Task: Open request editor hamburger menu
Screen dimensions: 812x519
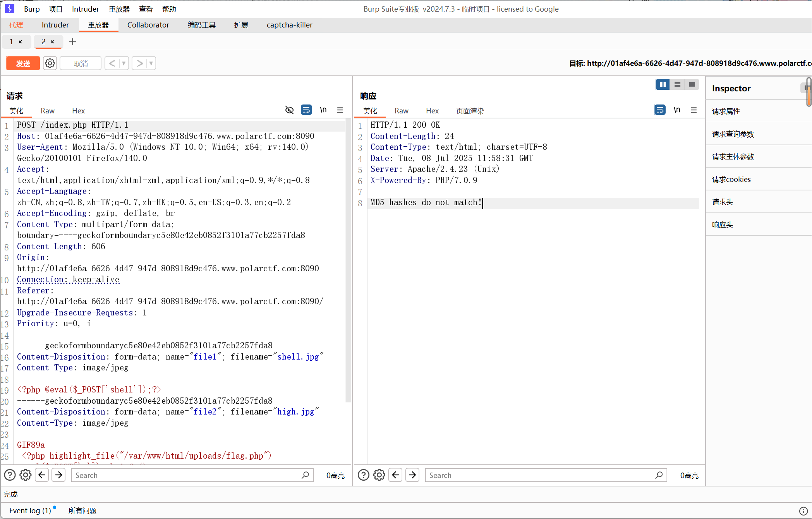Action: click(x=340, y=110)
